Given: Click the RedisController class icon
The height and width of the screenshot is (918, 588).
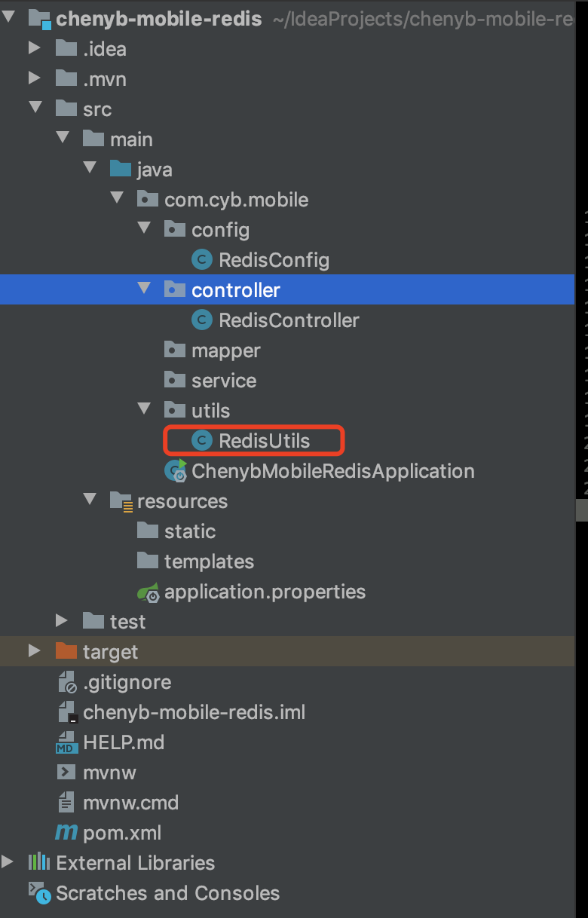Looking at the screenshot, I should pos(202,320).
